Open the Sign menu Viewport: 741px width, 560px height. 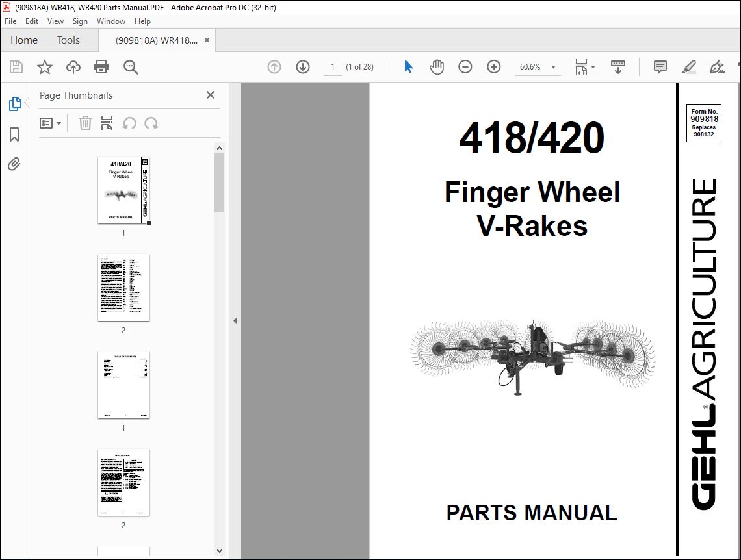point(80,21)
